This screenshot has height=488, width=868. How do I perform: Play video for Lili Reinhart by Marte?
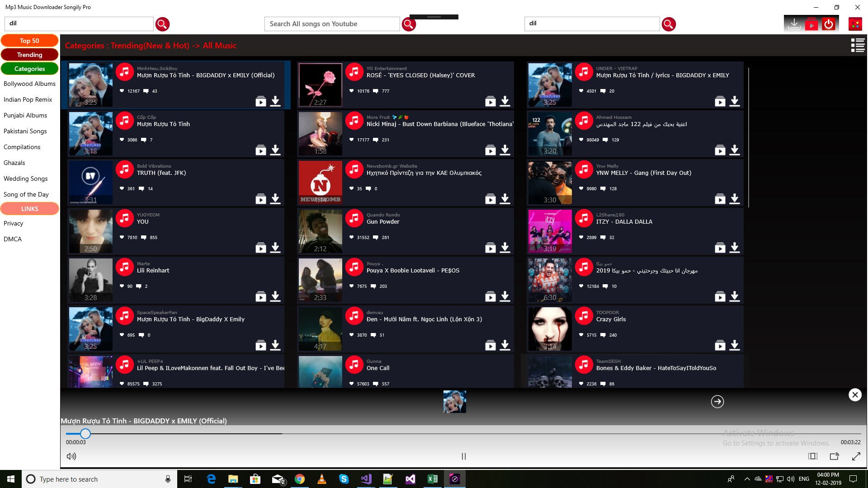[x=261, y=296]
